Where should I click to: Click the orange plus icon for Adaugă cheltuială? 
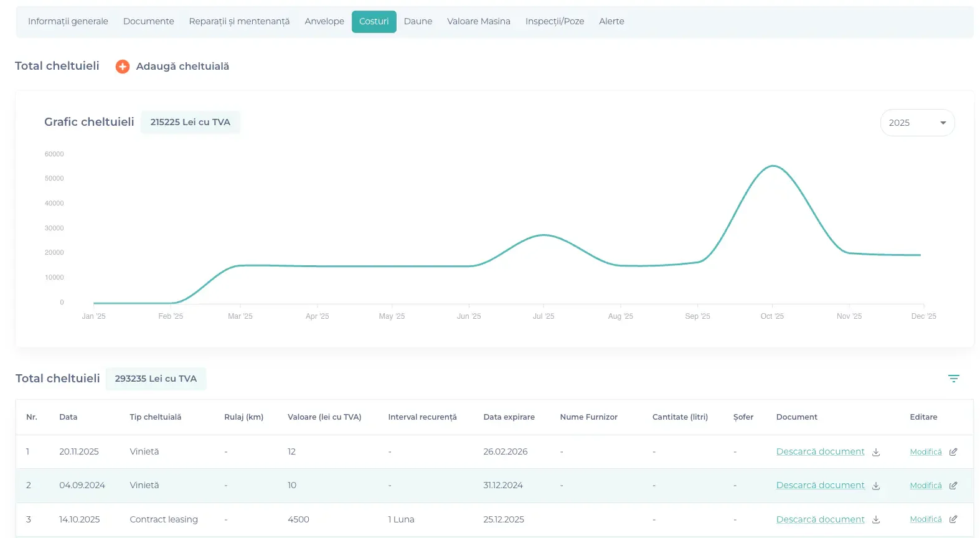pos(123,67)
